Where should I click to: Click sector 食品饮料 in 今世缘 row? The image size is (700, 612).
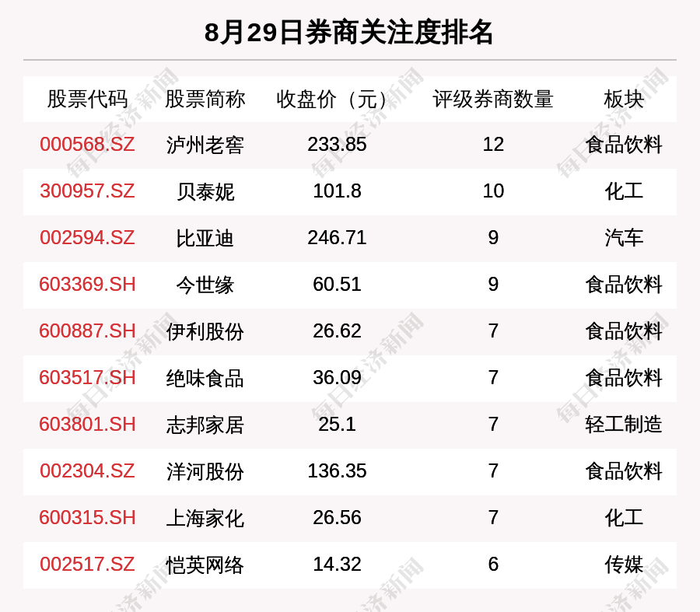pos(624,285)
